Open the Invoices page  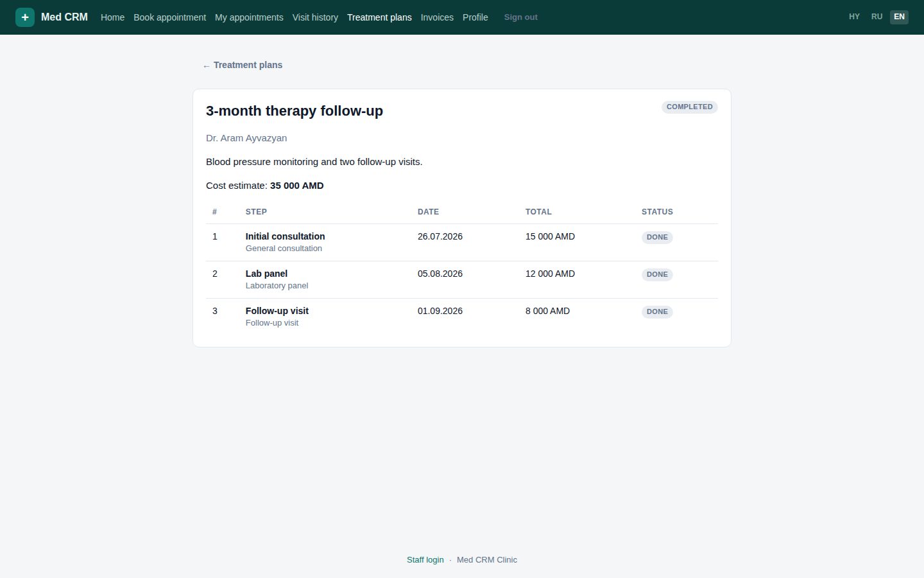[x=437, y=17]
